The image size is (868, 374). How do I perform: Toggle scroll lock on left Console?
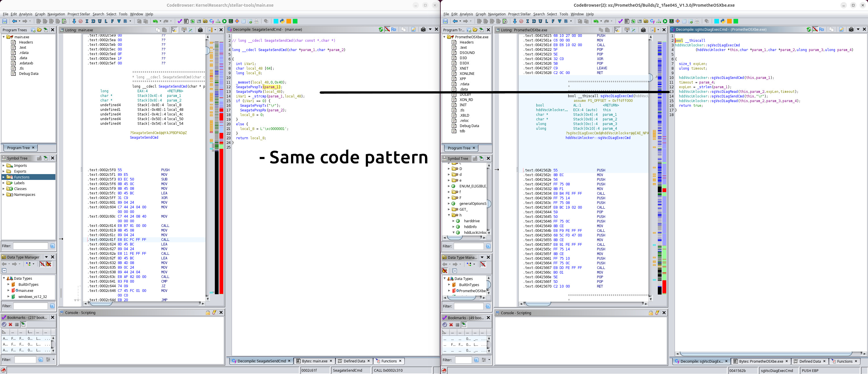click(x=208, y=312)
